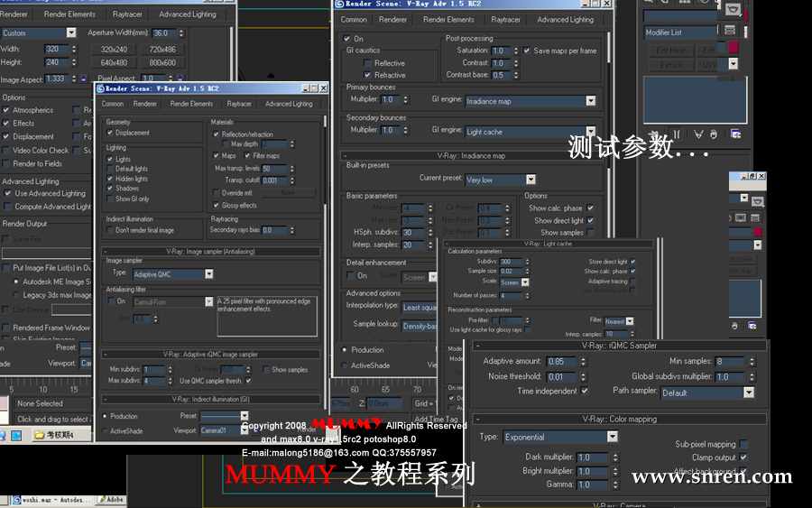Switch to Advanced Lighting tab in right window
Viewport: 812px width, 508px height.
[566, 20]
